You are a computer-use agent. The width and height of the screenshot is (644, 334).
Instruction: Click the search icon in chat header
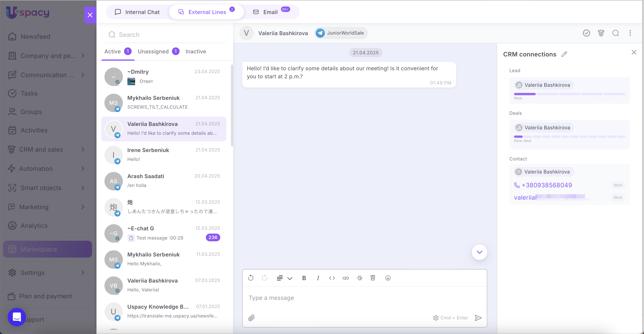pyautogui.click(x=615, y=33)
